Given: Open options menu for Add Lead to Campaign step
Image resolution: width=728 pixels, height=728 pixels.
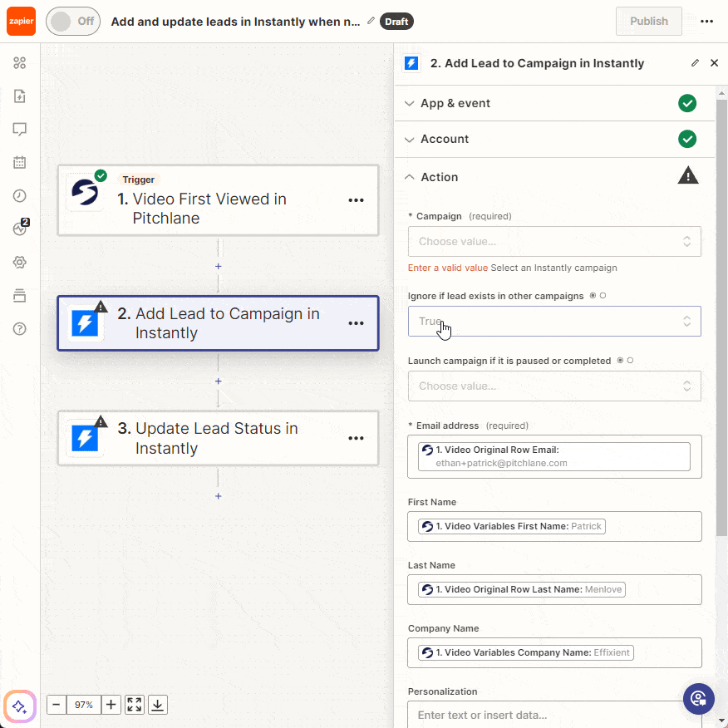Looking at the screenshot, I should [x=357, y=323].
